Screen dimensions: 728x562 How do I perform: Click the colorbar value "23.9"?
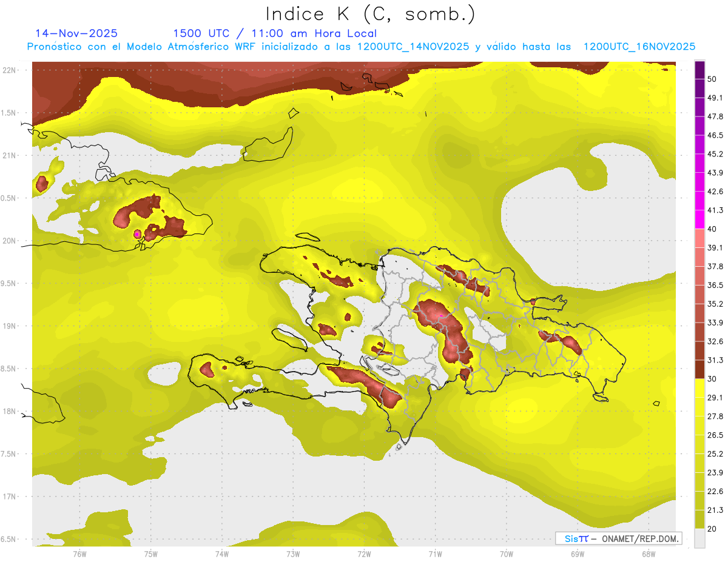715,473
